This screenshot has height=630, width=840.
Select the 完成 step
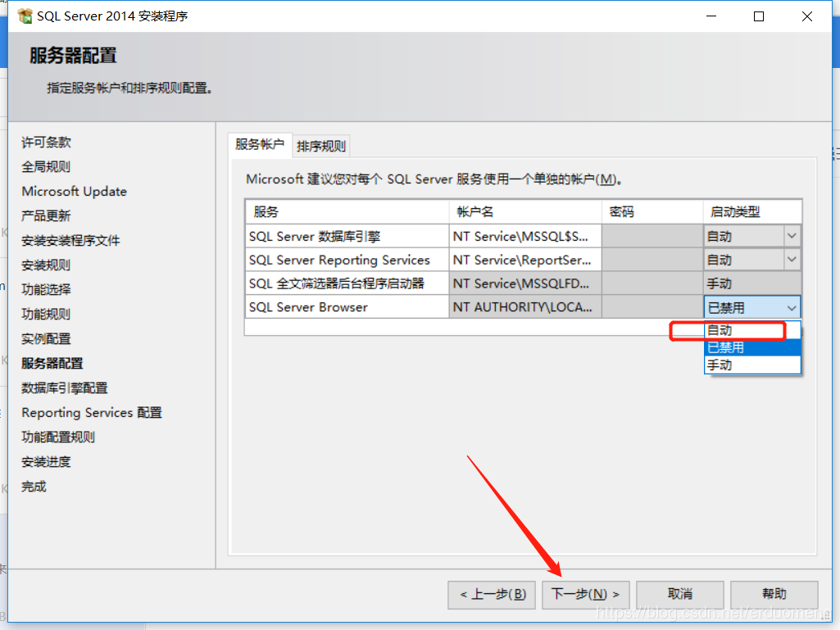[x=34, y=487]
